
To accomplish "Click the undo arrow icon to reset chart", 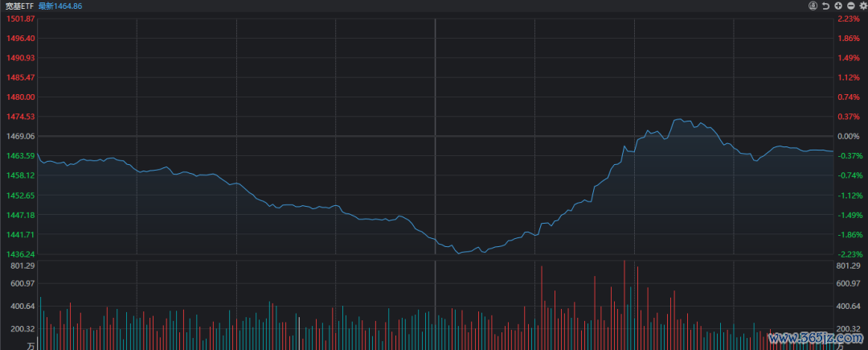I will click(x=826, y=6).
